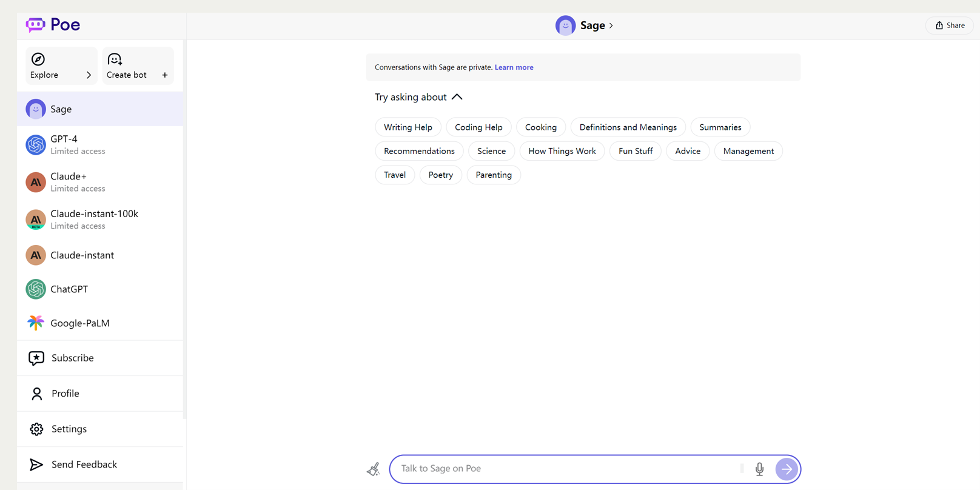Click the Share button label
This screenshot has width=980, height=490.
point(956,25)
